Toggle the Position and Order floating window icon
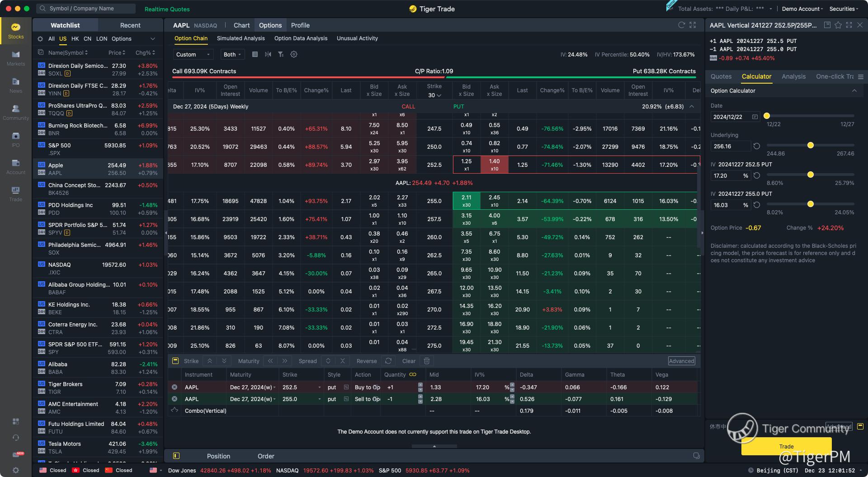Image resolution: width=868 pixels, height=477 pixels. click(x=696, y=456)
